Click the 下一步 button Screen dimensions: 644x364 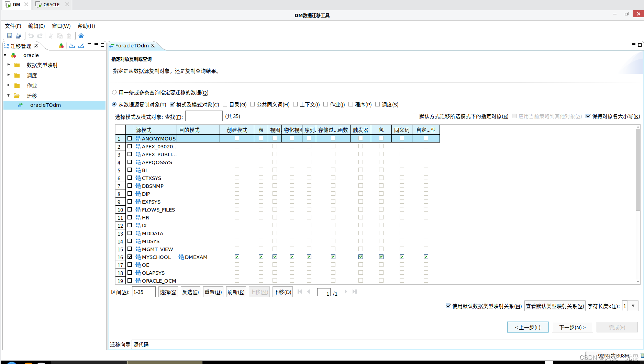tap(572, 327)
